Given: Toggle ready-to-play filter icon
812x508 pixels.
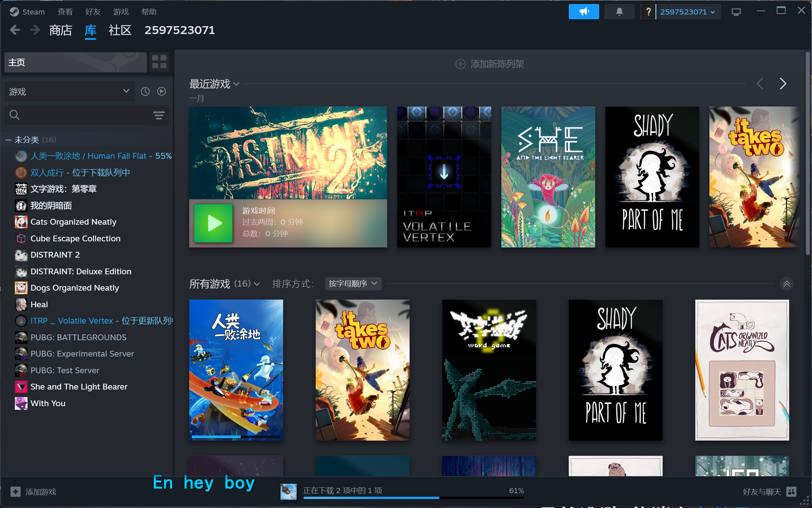Looking at the screenshot, I should click(161, 92).
